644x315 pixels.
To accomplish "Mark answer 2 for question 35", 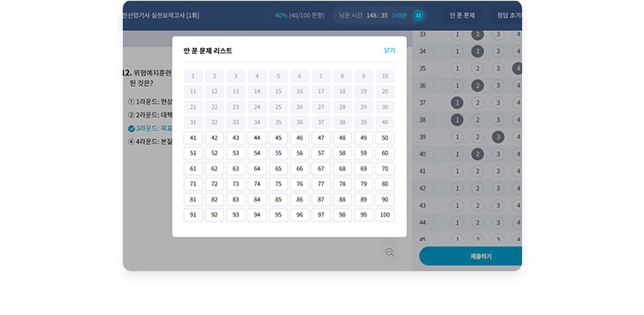I will [x=477, y=69].
